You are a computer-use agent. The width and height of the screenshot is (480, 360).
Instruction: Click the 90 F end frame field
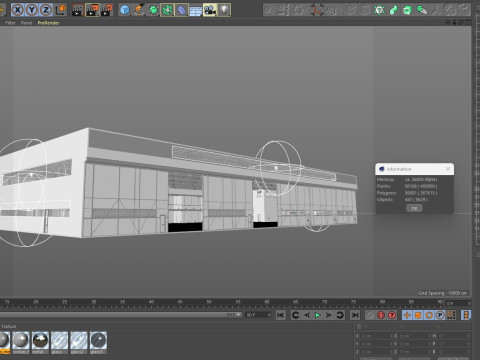pos(258,315)
